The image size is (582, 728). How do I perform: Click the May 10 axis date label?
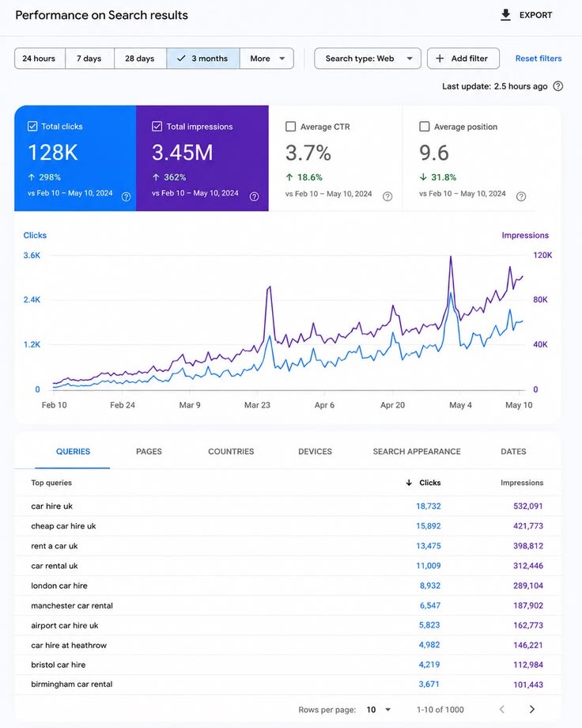pos(519,405)
